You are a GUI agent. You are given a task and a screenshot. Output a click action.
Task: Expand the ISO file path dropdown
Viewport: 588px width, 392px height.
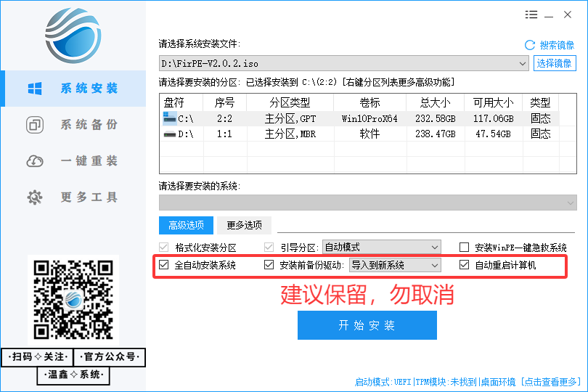point(523,64)
